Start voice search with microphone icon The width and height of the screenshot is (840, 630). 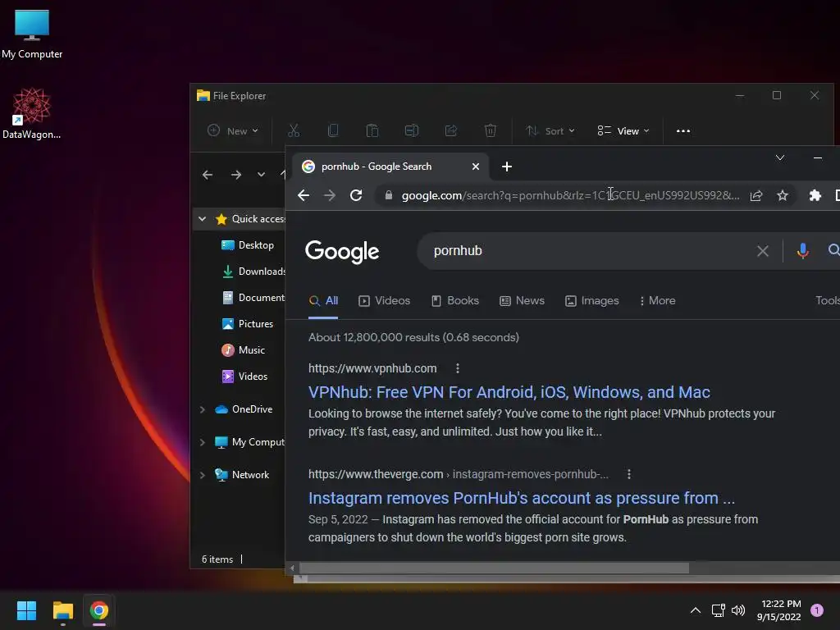click(x=802, y=251)
